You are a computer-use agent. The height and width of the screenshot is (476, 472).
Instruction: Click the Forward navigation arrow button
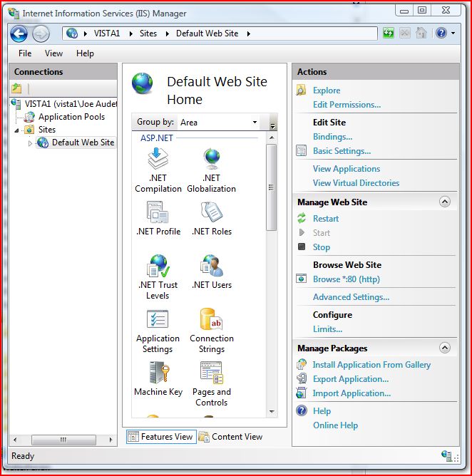41,33
